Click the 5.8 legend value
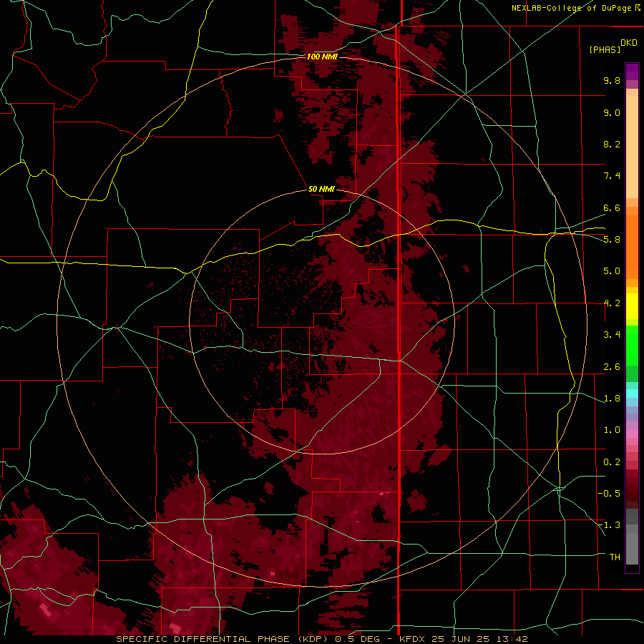Image resolution: width=644 pixels, height=644 pixels. [612, 240]
